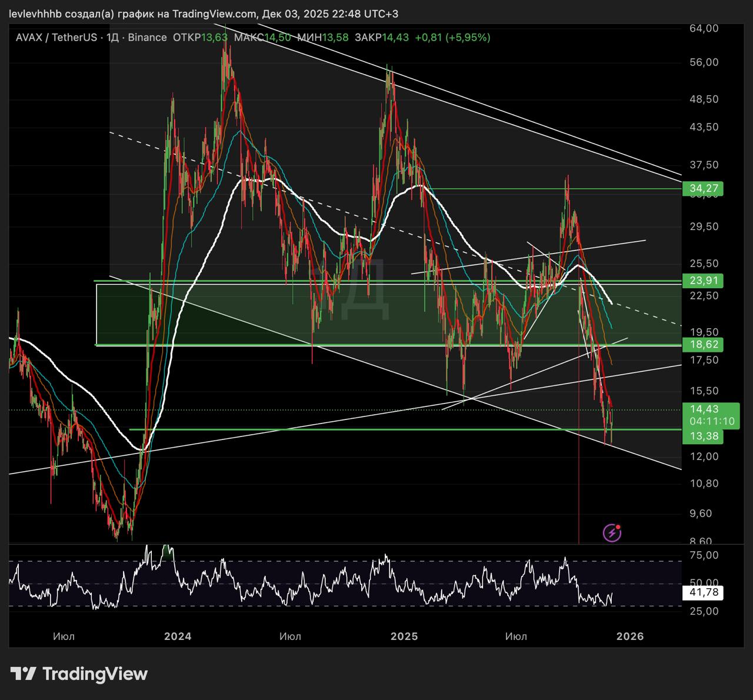This screenshot has width=753, height=700.
Task: Click the 2026 label on time axis
Action: pos(629,636)
